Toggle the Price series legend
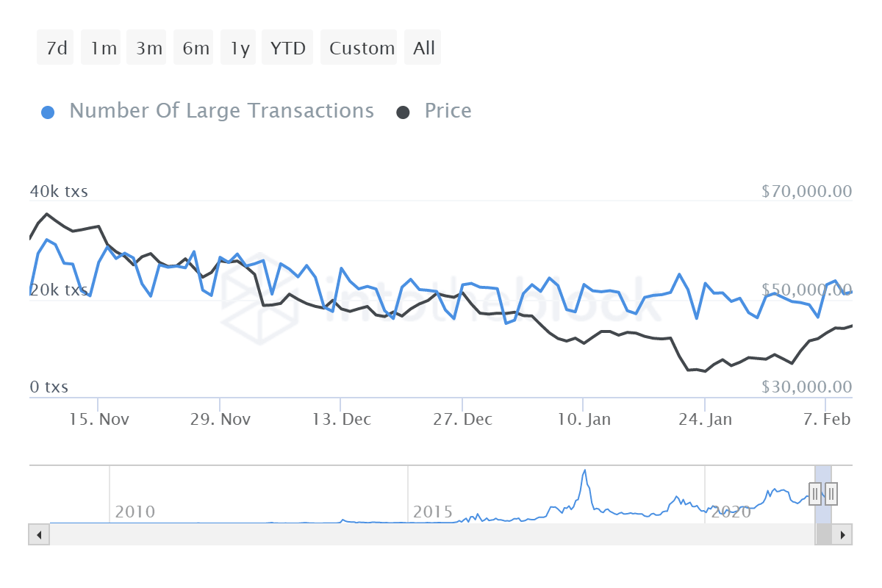Screen dimensions: 882x588 (448, 111)
